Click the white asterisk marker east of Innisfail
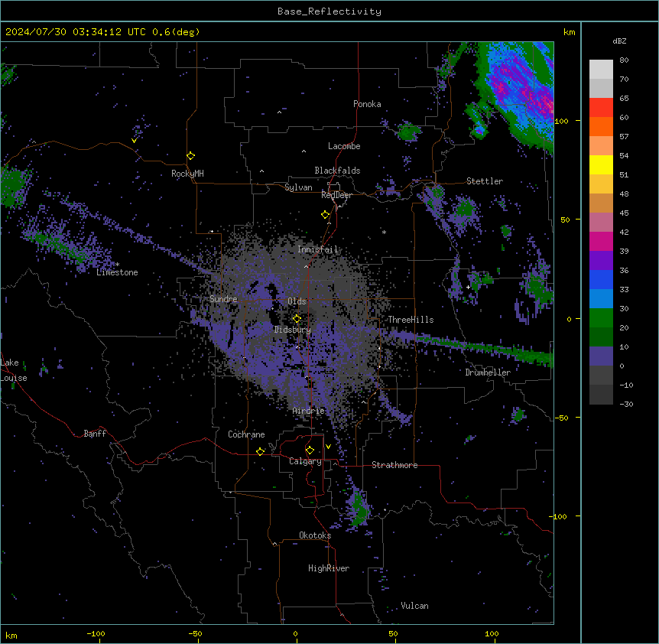This screenshot has width=659, height=644. pos(384,232)
